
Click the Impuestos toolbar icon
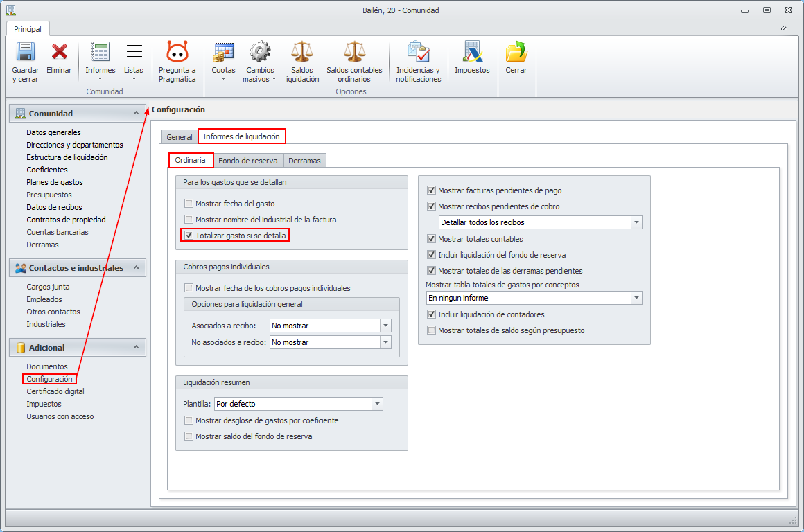[x=472, y=52]
